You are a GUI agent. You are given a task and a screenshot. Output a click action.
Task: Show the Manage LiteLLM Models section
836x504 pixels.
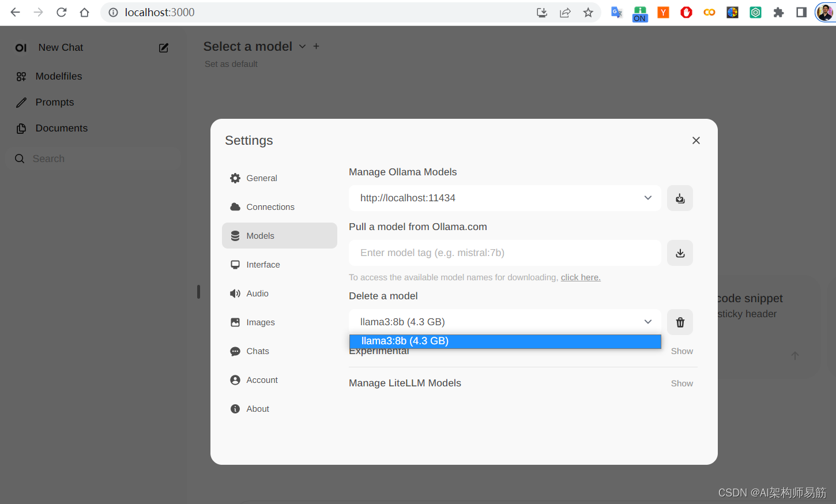tap(682, 383)
